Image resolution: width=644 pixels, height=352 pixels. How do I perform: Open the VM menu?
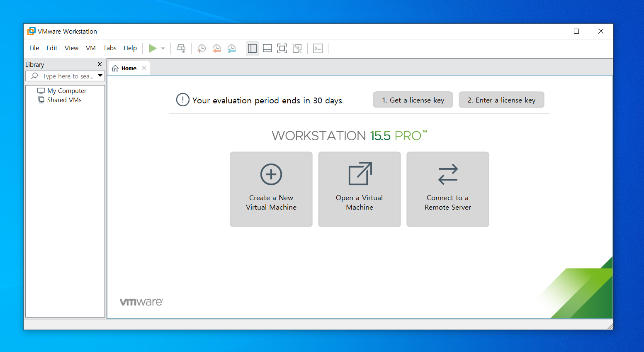(x=91, y=48)
